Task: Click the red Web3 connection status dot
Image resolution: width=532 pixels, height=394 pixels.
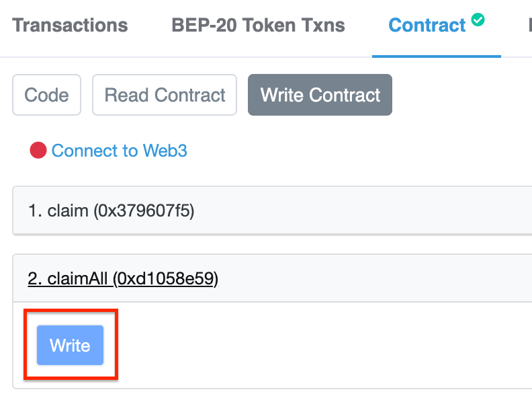Action: tap(38, 150)
